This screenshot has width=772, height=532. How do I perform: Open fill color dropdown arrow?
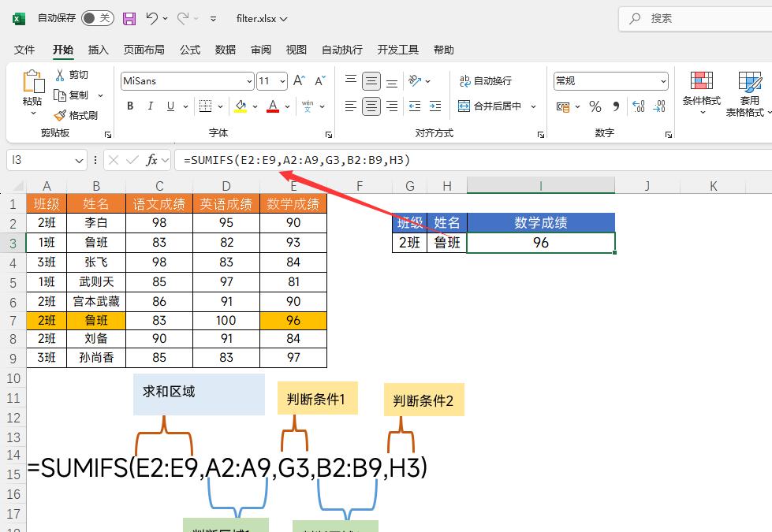click(x=255, y=106)
